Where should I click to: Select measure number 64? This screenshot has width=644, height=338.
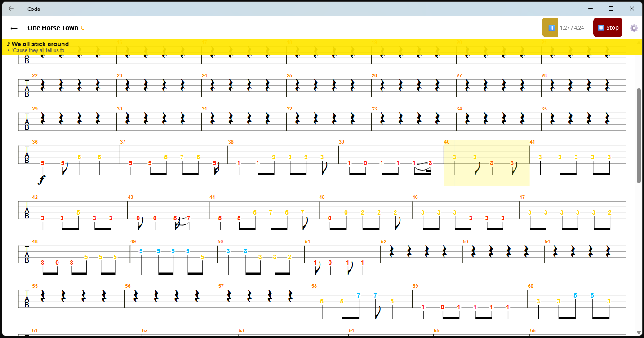tap(351, 331)
